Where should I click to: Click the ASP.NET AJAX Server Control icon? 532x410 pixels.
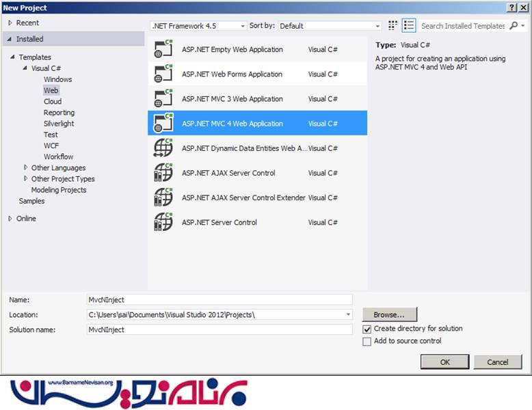(163, 173)
